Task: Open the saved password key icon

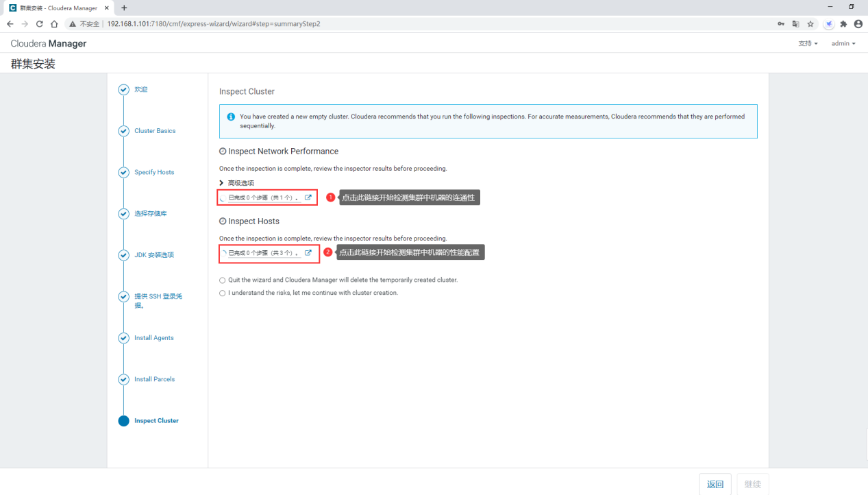Action: coord(781,23)
